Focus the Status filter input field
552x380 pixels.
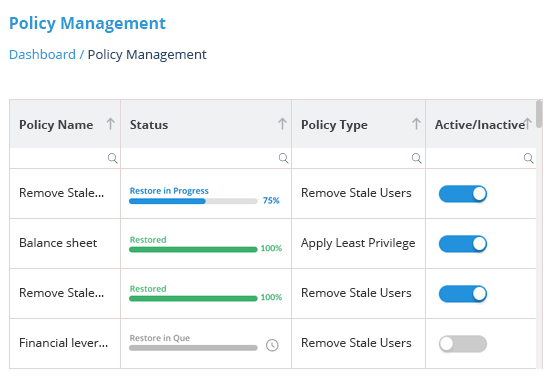206,158
